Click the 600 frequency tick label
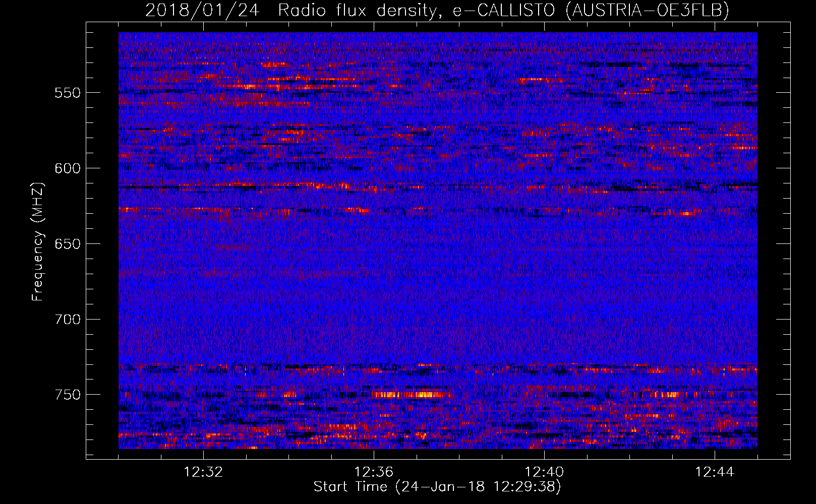The height and width of the screenshot is (504, 816). 68,168
